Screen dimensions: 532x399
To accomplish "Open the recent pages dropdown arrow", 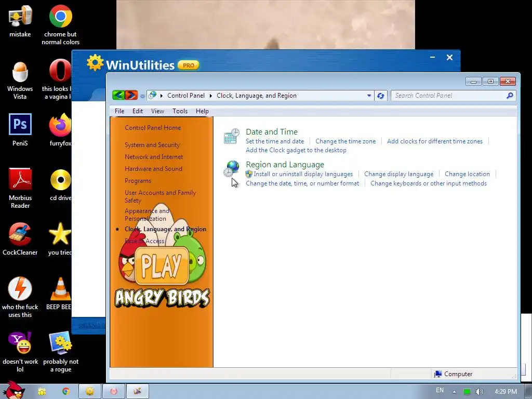I will [x=142, y=96].
